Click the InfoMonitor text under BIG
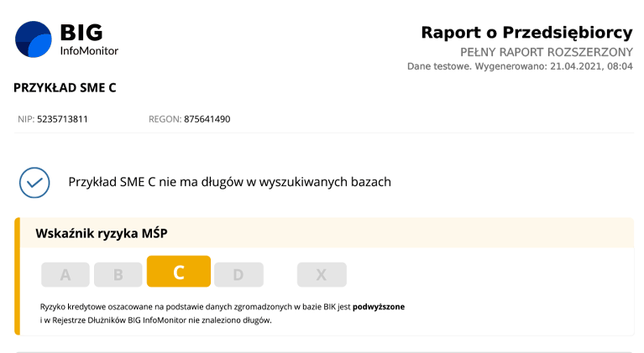Viewport: 644px width, 353px height. tap(89, 51)
